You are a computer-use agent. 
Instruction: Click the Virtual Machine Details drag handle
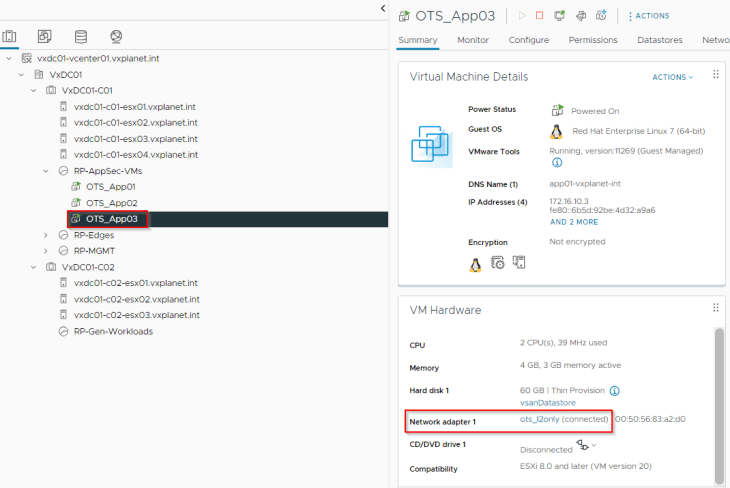[x=716, y=75]
